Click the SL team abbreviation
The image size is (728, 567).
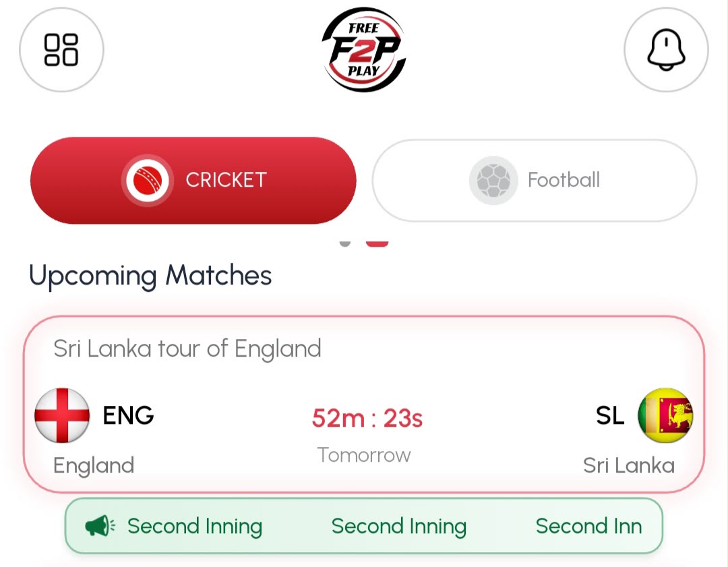610,415
